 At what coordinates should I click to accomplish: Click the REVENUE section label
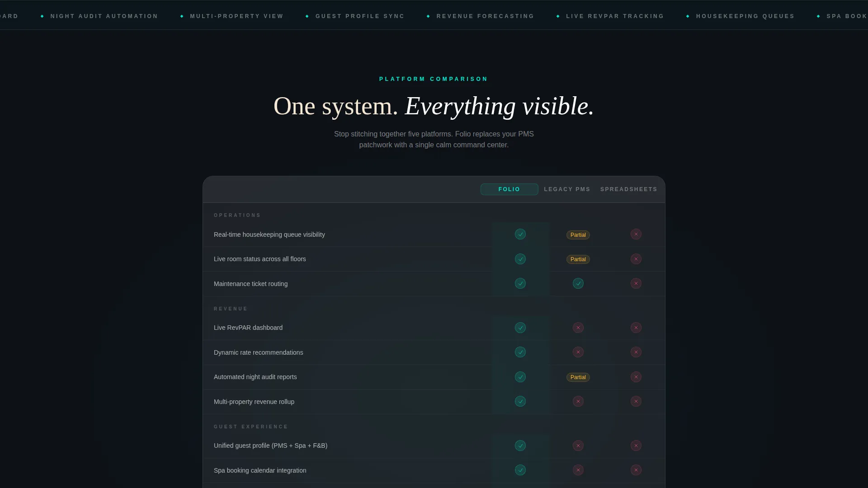[x=231, y=309]
